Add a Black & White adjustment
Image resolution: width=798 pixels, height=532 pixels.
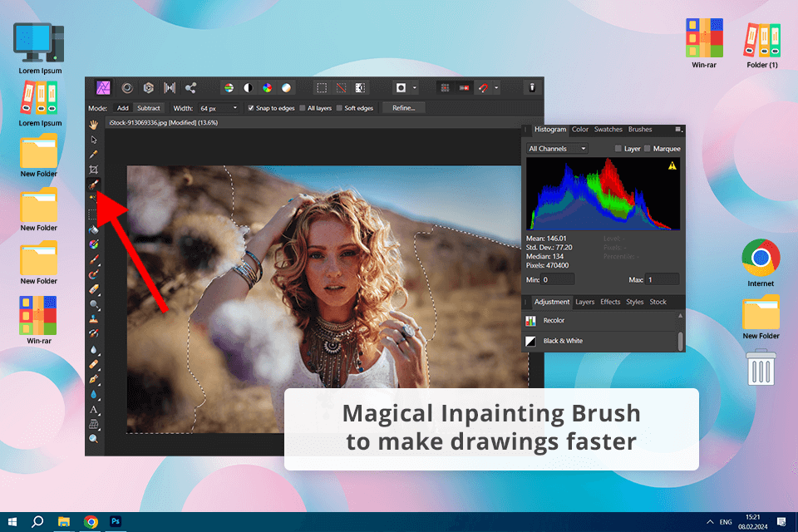(600, 341)
